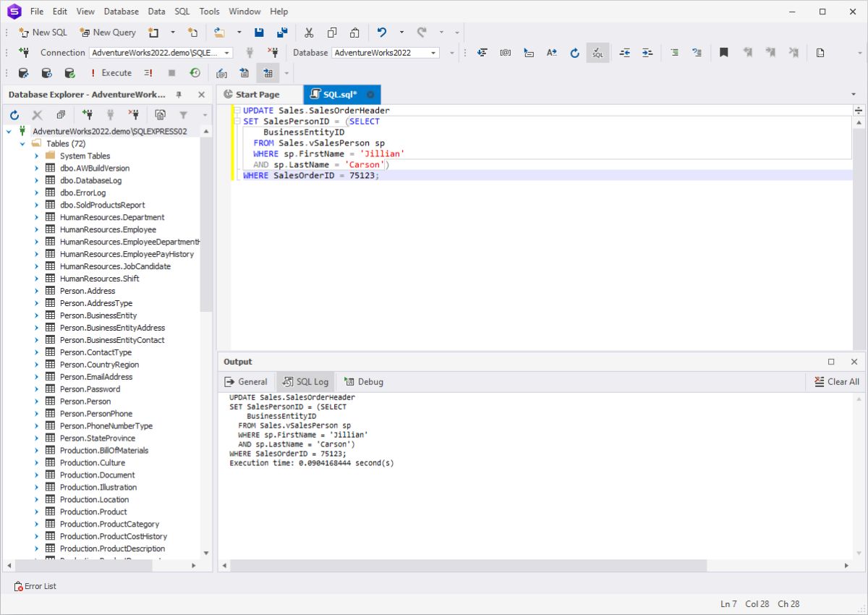Viewport: 868px width, 615px height.
Task: Toggle the SQL check mode button
Action: (x=597, y=53)
